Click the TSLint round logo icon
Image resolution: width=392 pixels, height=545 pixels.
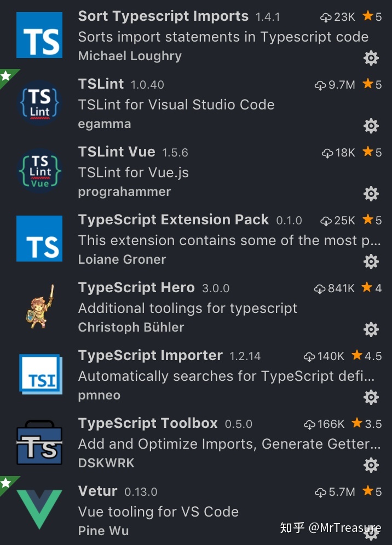click(39, 103)
